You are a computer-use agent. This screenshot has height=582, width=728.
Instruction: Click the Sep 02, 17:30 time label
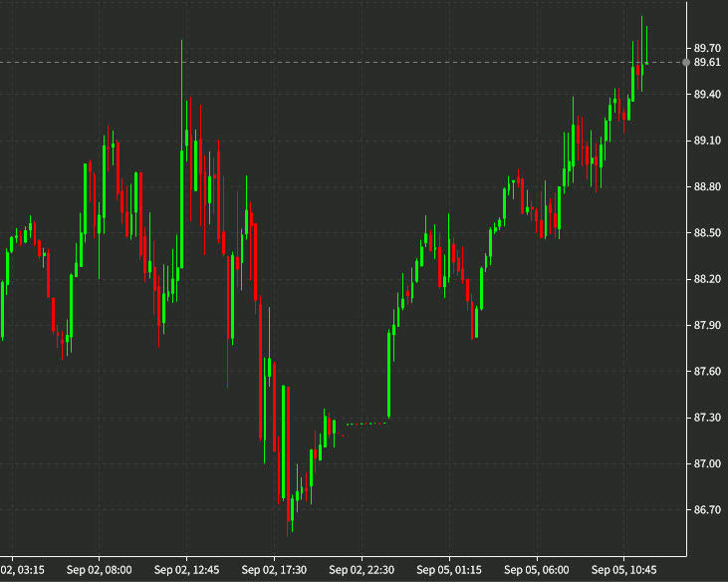click(x=272, y=570)
